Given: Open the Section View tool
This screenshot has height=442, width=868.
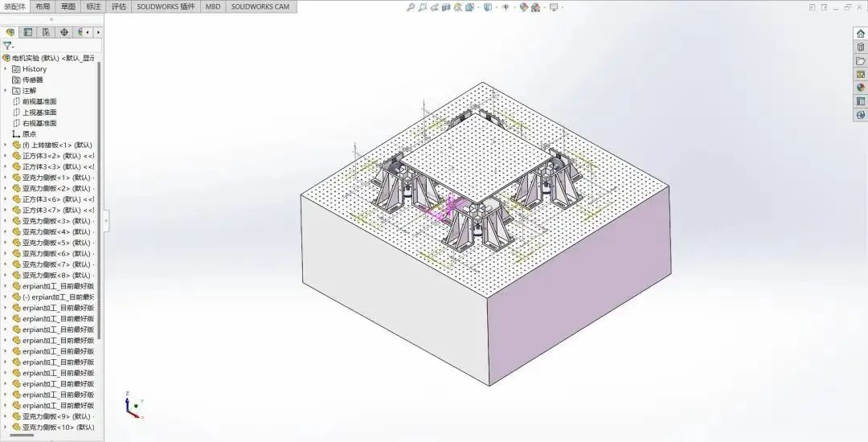Looking at the screenshot, I should point(446,7).
